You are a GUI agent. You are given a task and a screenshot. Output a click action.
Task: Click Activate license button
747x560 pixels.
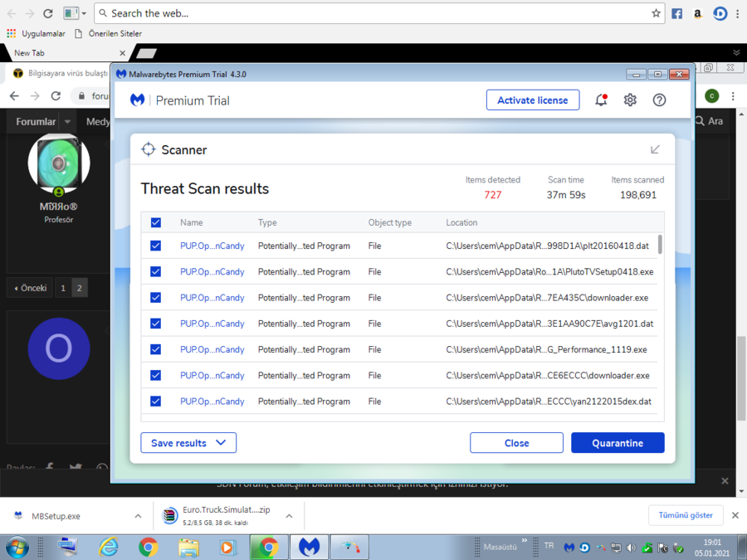533,100
